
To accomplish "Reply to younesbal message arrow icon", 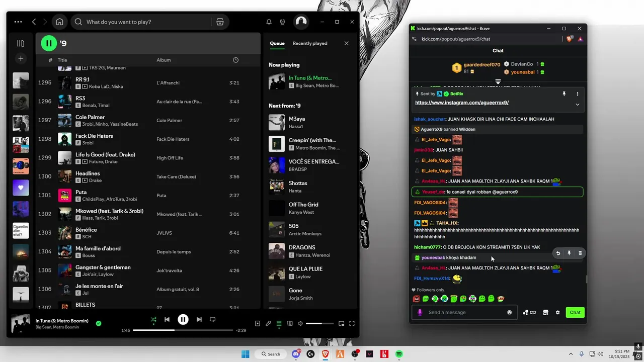I will click(558, 253).
